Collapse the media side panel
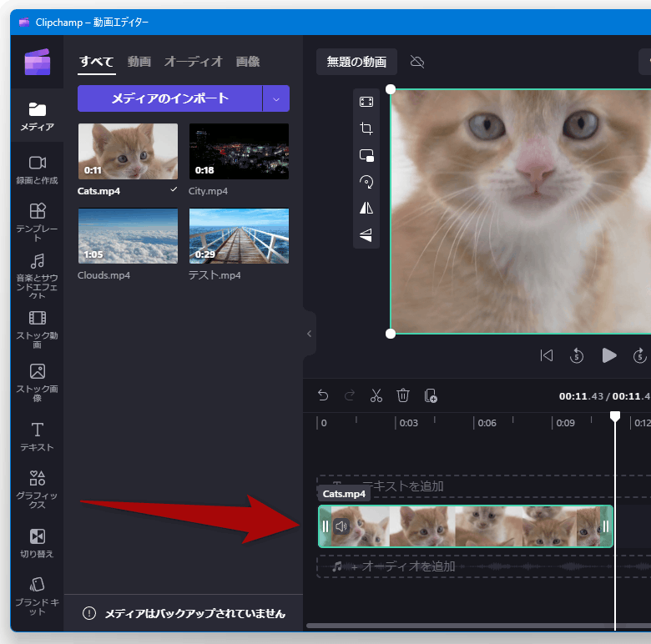 pos(309,334)
